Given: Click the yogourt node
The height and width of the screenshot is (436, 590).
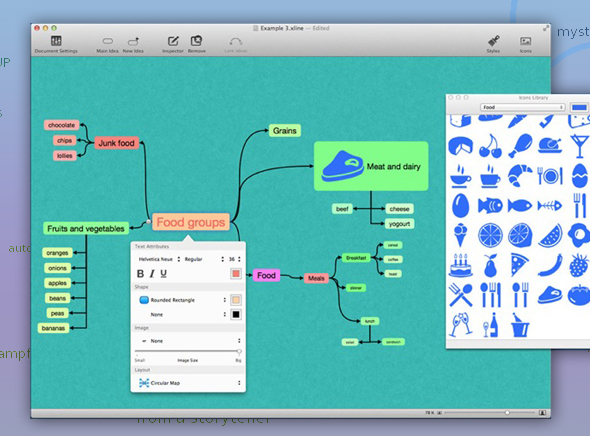Looking at the screenshot, I should coord(399,224).
